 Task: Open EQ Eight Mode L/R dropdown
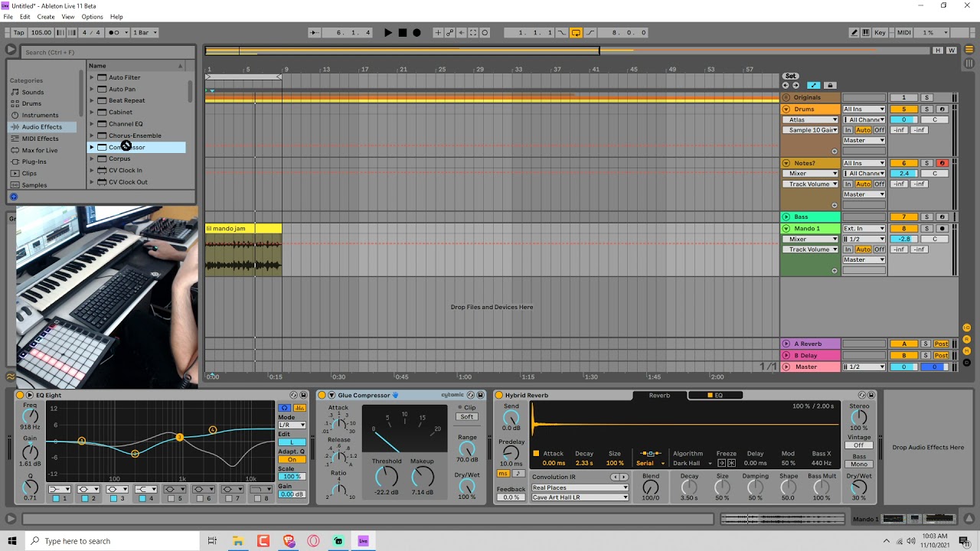(x=291, y=425)
